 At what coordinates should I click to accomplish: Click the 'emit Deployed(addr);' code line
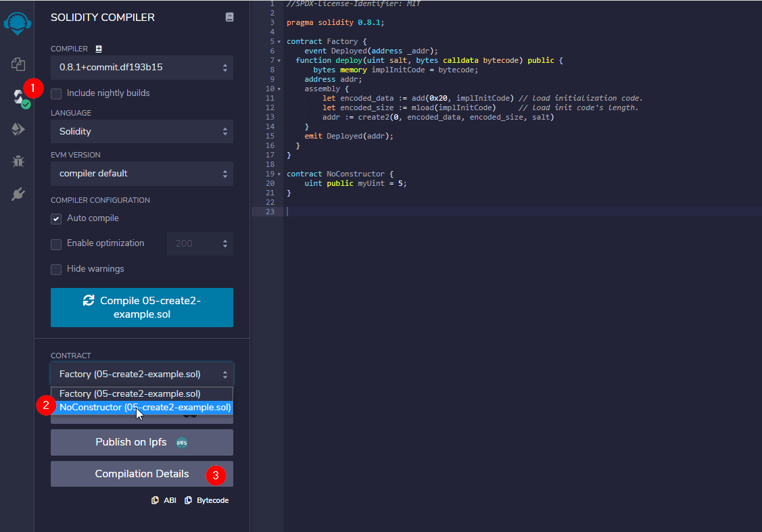point(349,136)
